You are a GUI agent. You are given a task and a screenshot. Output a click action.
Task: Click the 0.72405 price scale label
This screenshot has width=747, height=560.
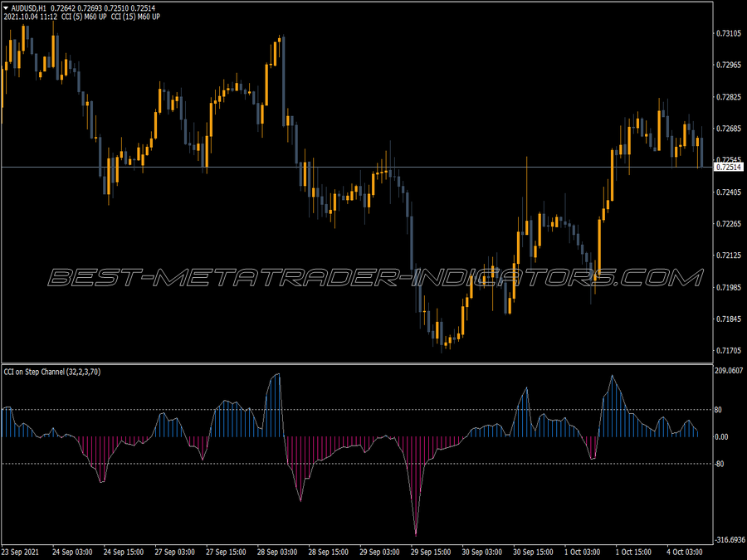pos(729,192)
